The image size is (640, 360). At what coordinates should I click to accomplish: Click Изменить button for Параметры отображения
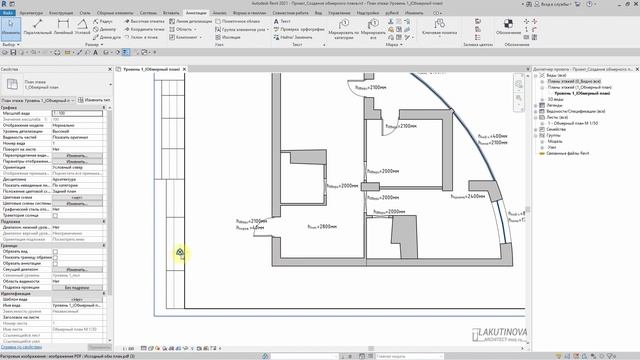(77, 162)
